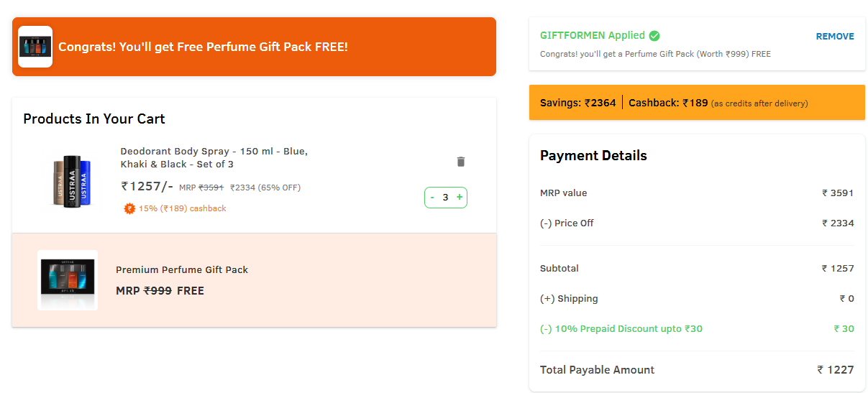Click the GIFTFORMEN Applied label
Viewport: 868px width, 393px height.
coord(593,35)
